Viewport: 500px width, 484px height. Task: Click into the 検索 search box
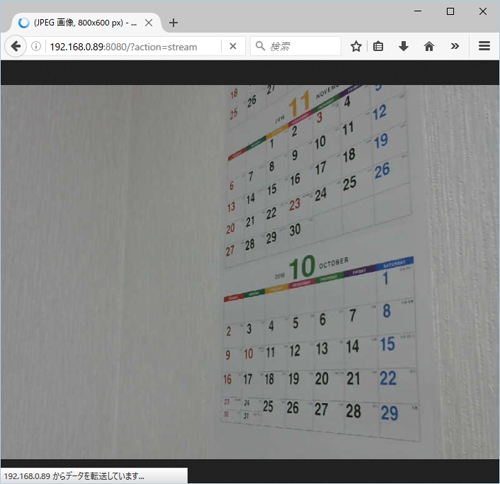coord(296,46)
